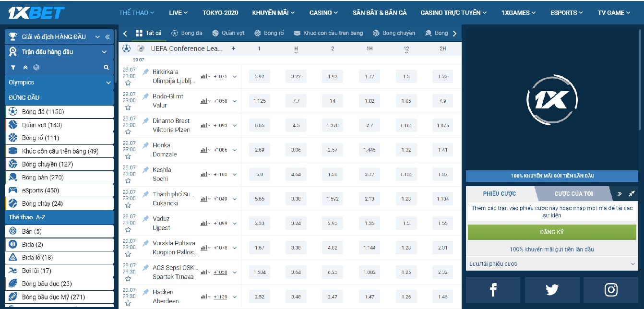Open +1139 markets link for Hacken

pyautogui.click(x=220, y=297)
